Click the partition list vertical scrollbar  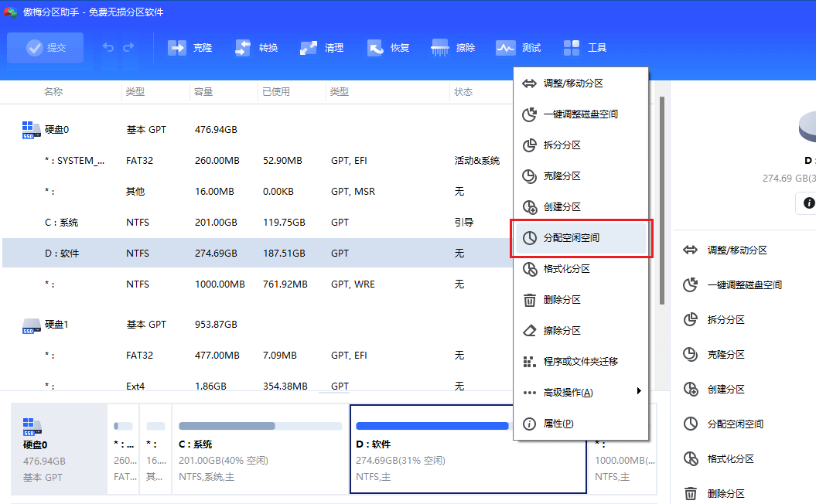[662, 200]
